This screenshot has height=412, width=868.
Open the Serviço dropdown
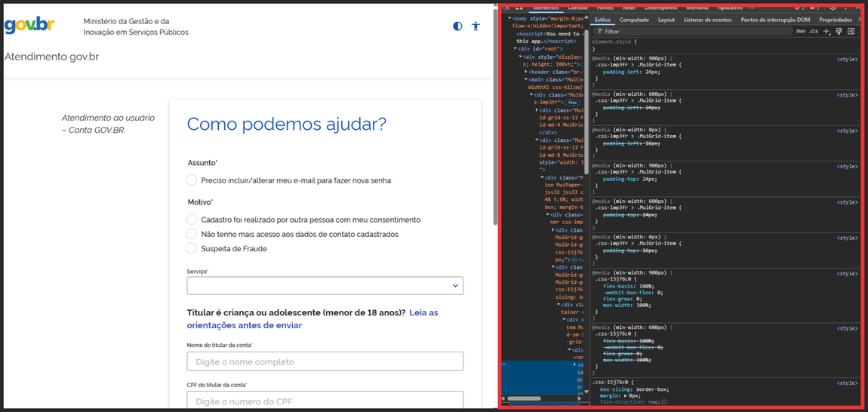325,286
